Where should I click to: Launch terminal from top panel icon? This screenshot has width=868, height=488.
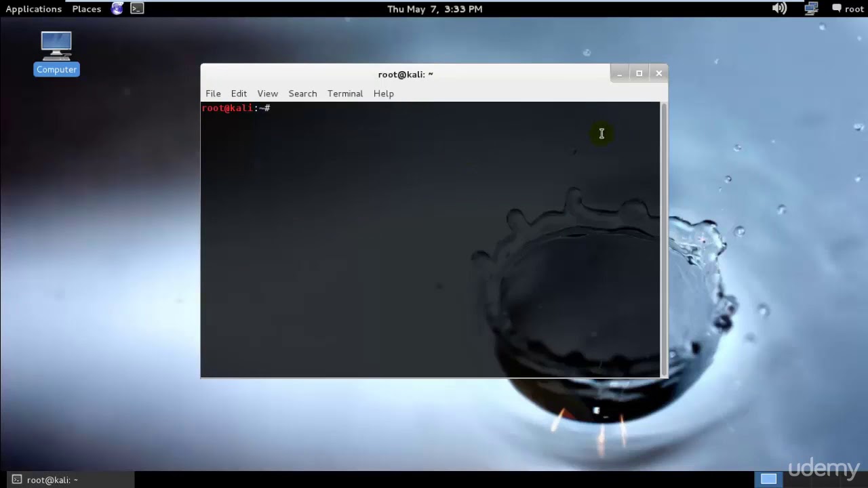point(137,9)
